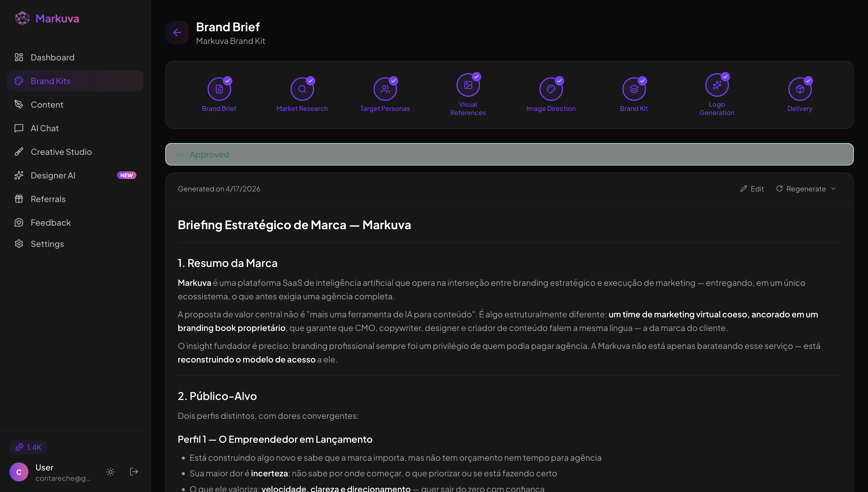Viewport: 868px width, 492px height.
Task: Open Dashboard from the sidebar
Action: click(75, 58)
